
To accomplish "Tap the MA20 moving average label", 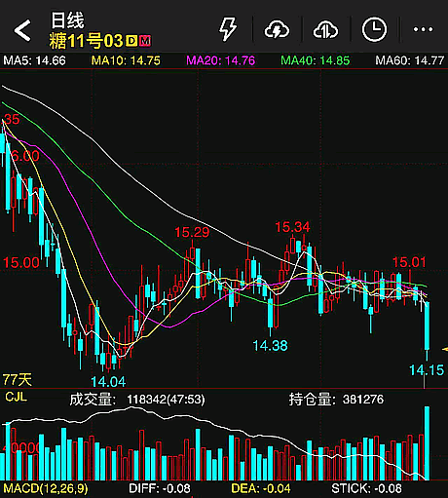I will [x=221, y=60].
